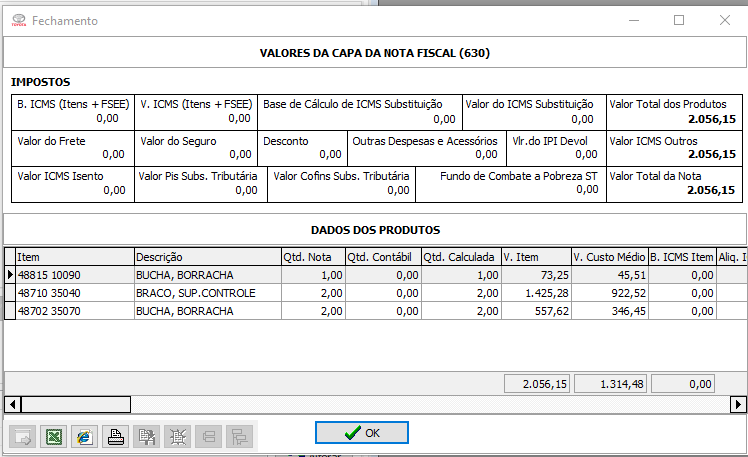Click the current-row arrow indicator for 48815 10090
The image size is (748, 457).
[10, 275]
